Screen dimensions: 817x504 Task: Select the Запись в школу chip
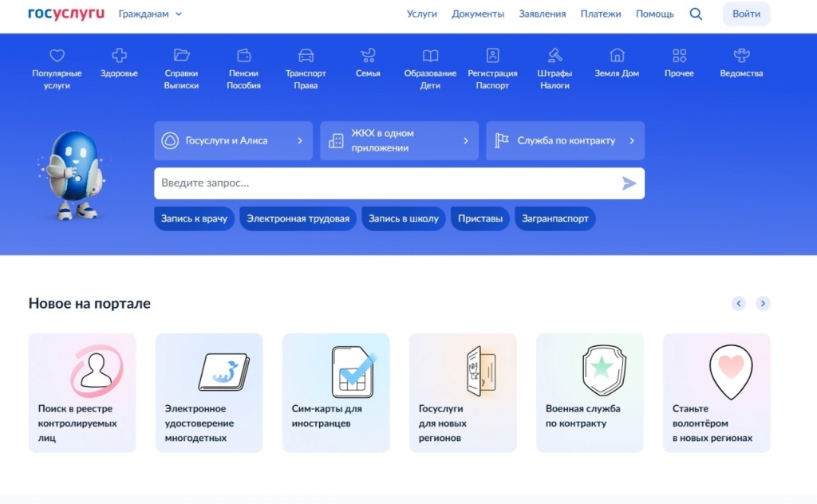tap(404, 219)
